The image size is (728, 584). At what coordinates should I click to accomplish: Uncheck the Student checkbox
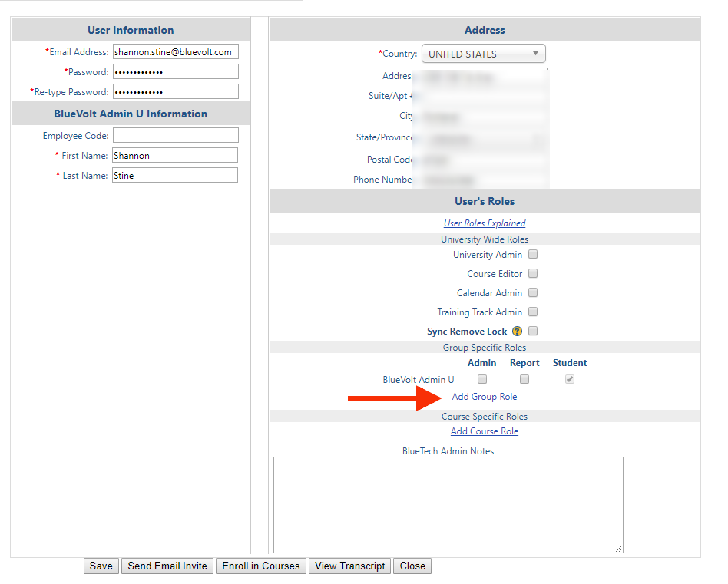point(569,378)
